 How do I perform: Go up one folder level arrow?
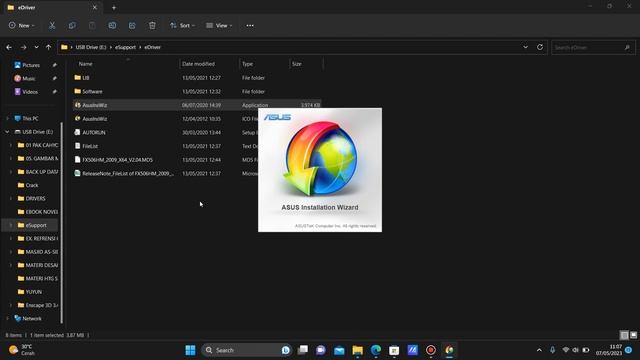[x=49, y=47]
